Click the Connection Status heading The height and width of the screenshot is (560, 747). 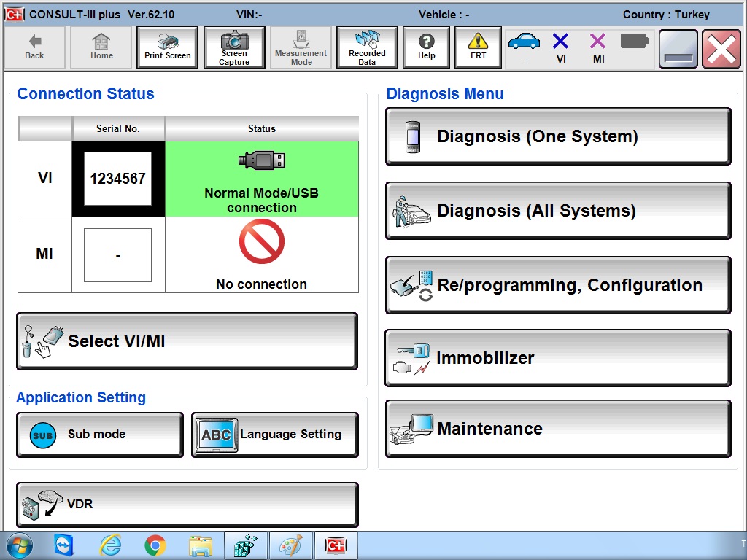[x=86, y=94]
